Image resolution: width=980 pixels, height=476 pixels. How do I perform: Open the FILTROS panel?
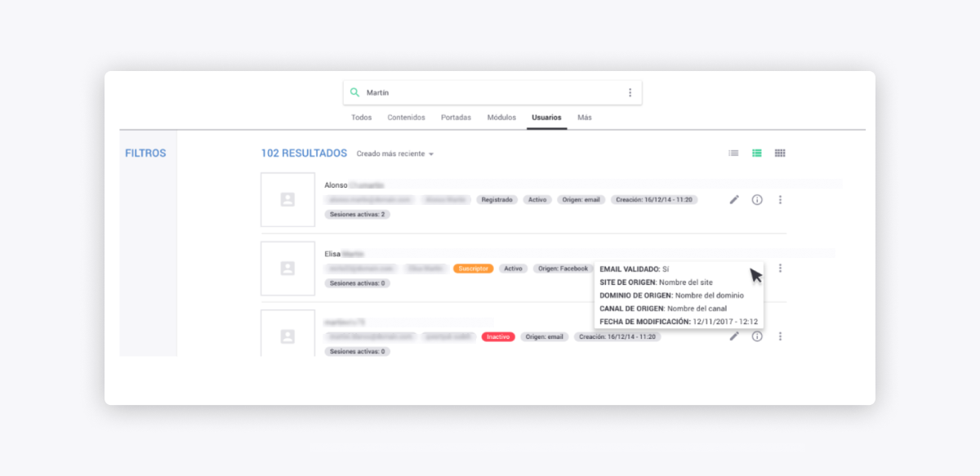pos(145,153)
